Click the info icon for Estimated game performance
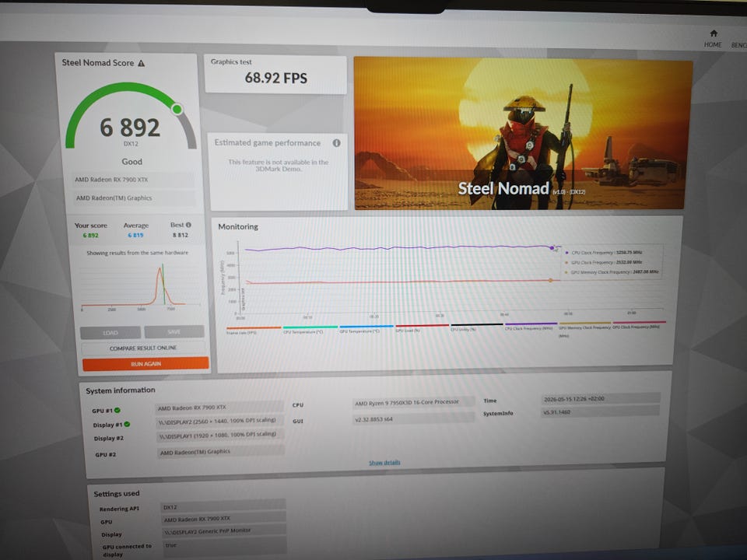 (336, 143)
